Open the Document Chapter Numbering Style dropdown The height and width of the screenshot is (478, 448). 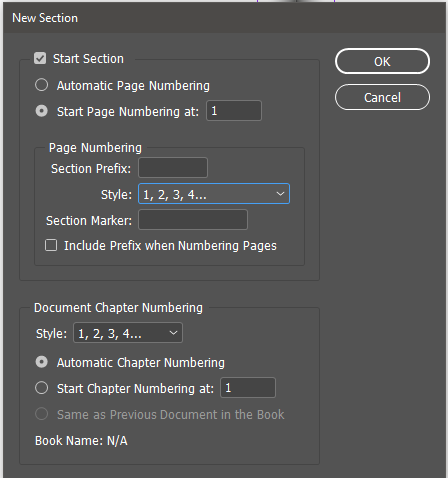[128, 333]
